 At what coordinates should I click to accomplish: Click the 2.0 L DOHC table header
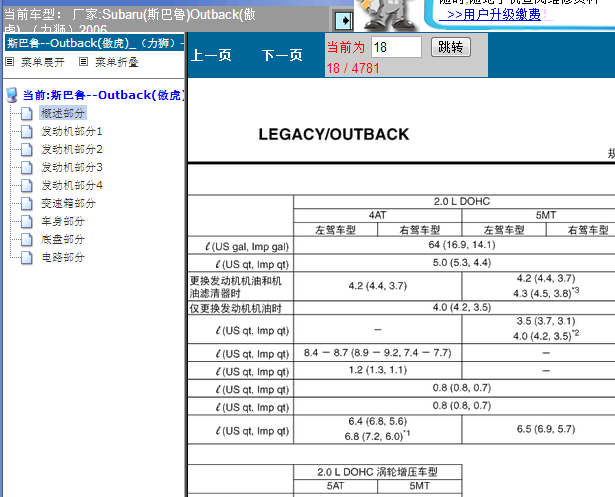point(462,202)
